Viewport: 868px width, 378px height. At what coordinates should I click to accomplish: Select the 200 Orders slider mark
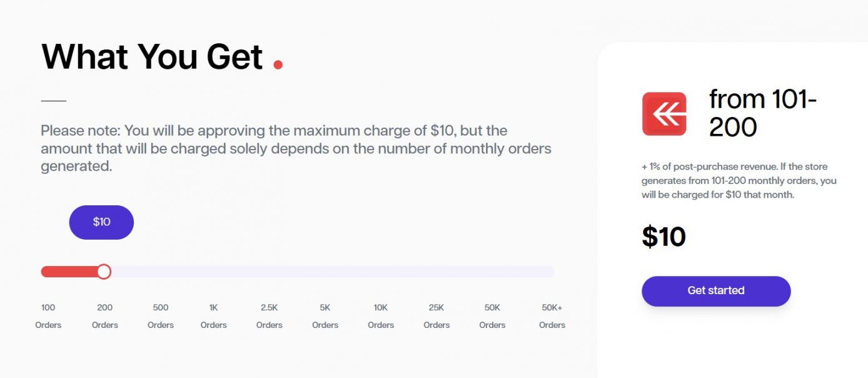(x=104, y=315)
